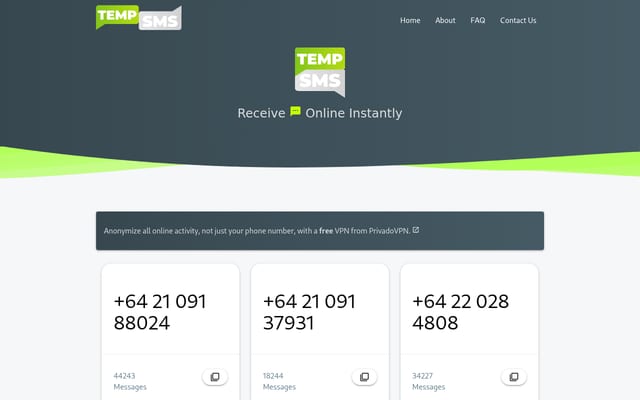Screen dimensions: 640x400
Task: Open the About page
Action: (445, 20)
